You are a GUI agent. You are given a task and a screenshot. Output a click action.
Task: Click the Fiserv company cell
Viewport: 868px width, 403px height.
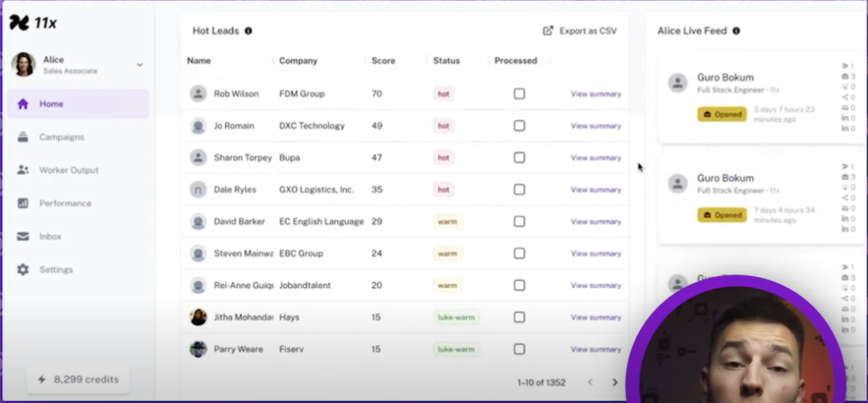click(x=291, y=349)
